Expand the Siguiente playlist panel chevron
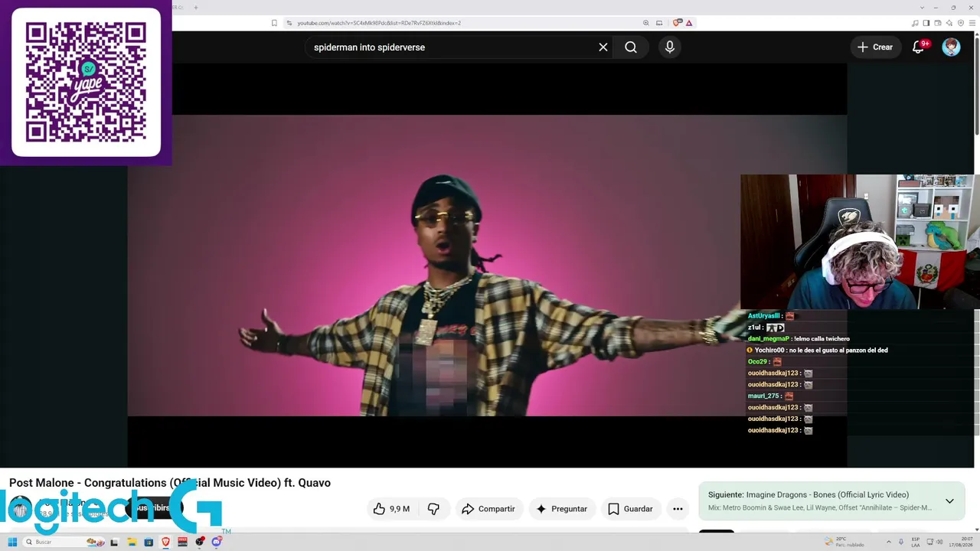980x551 pixels. (x=949, y=501)
